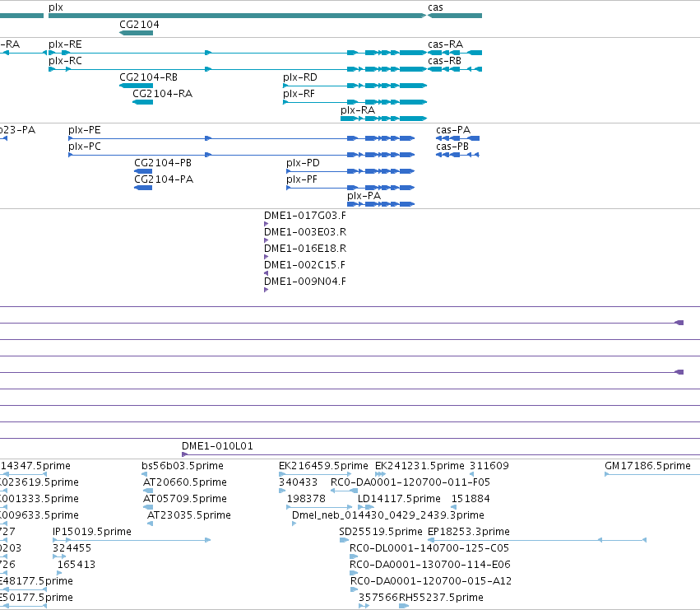Click the LD14117.5prime EST label
This screenshot has width=700, height=610.
(x=399, y=499)
